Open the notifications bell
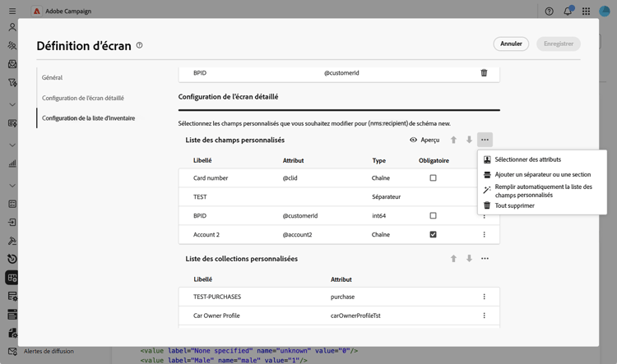Screen dimensions: 617x364 568,11
